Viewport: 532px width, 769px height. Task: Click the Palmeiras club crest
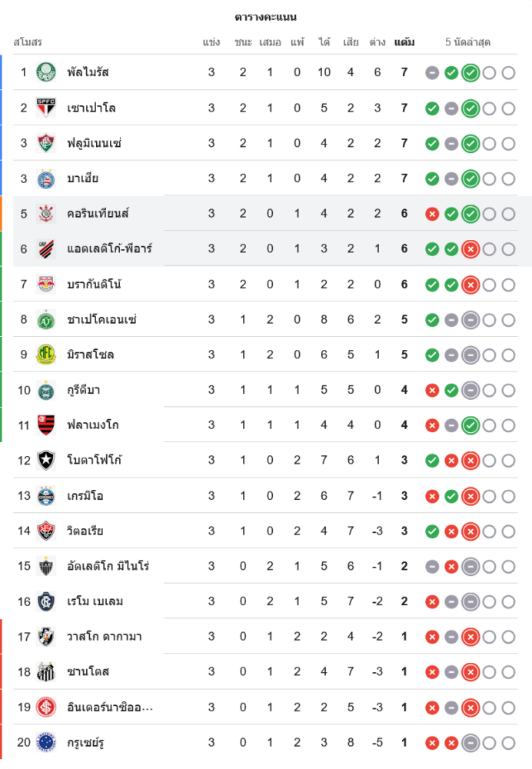click(x=46, y=72)
